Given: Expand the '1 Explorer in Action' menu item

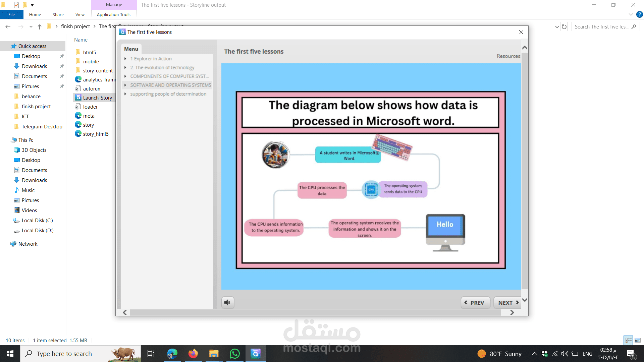Looking at the screenshot, I should 125,59.
